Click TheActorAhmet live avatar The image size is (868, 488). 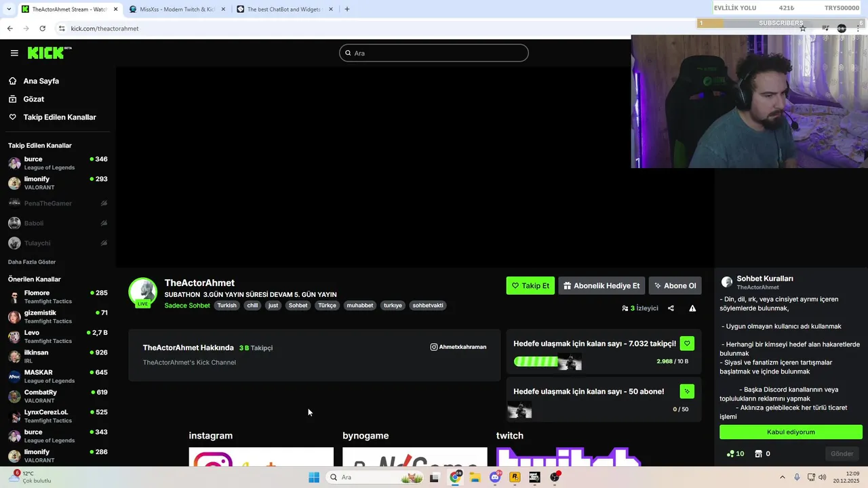coord(143,292)
